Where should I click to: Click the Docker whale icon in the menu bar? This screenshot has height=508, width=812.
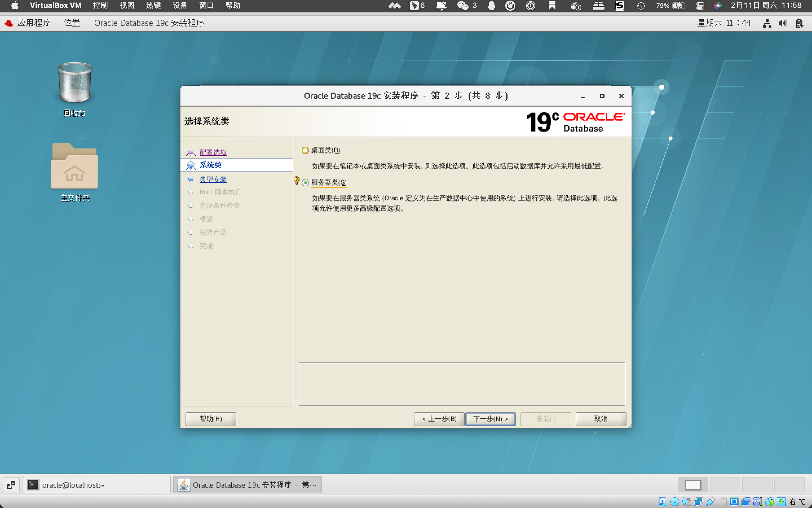(x=576, y=5)
